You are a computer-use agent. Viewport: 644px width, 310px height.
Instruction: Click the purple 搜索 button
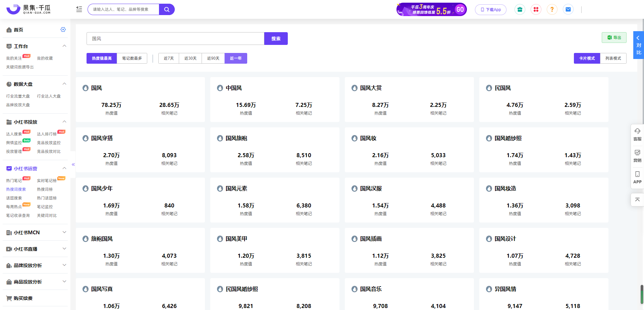click(276, 39)
